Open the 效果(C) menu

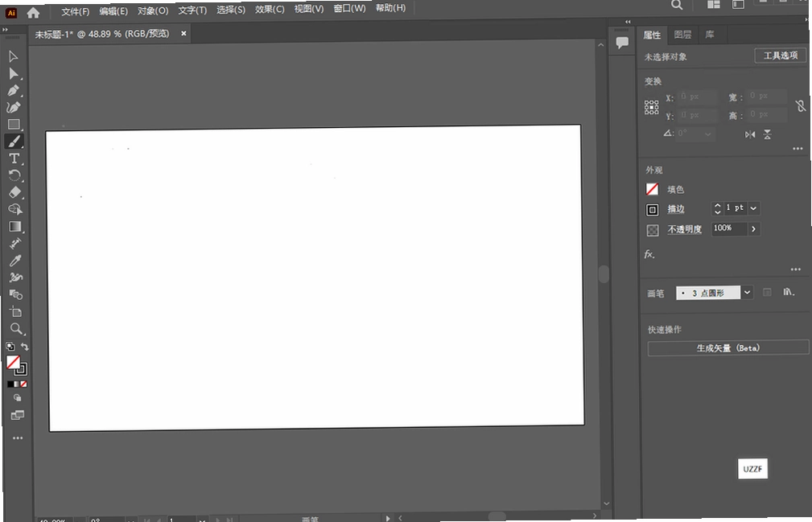(270, 9)
